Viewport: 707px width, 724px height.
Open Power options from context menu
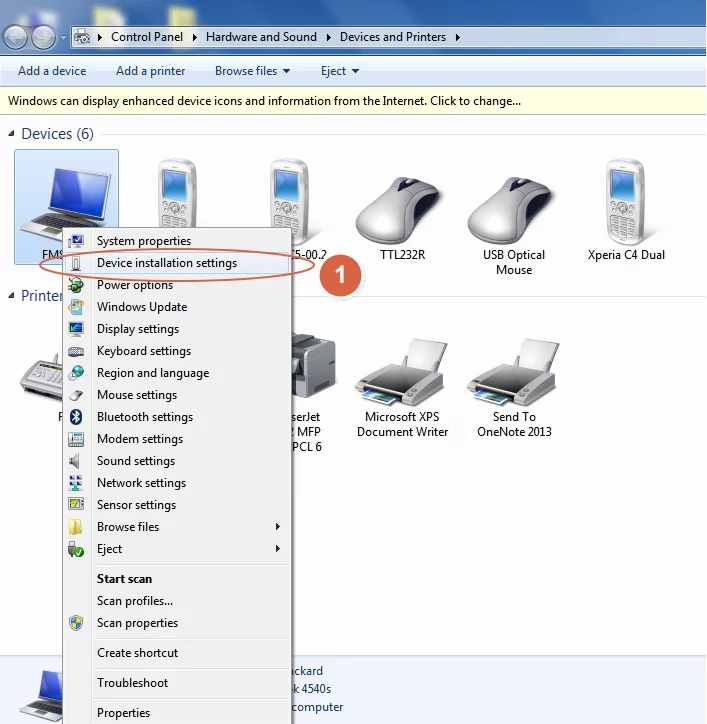[x=176, y=285]
